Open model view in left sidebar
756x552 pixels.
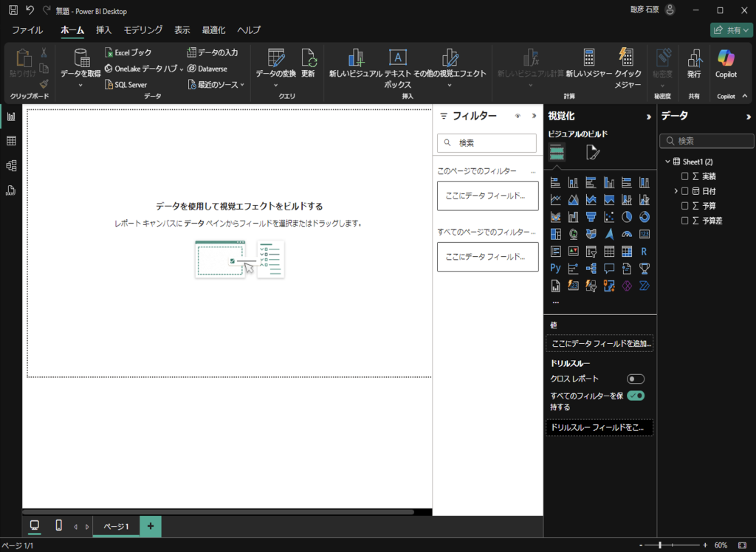tap(11, 165)
